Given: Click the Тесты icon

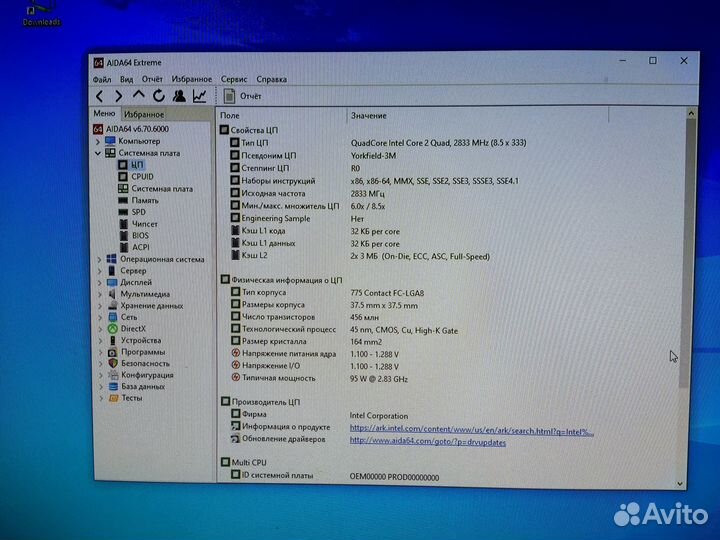Looking at the screenshot, I should click(x=113, y=398).
